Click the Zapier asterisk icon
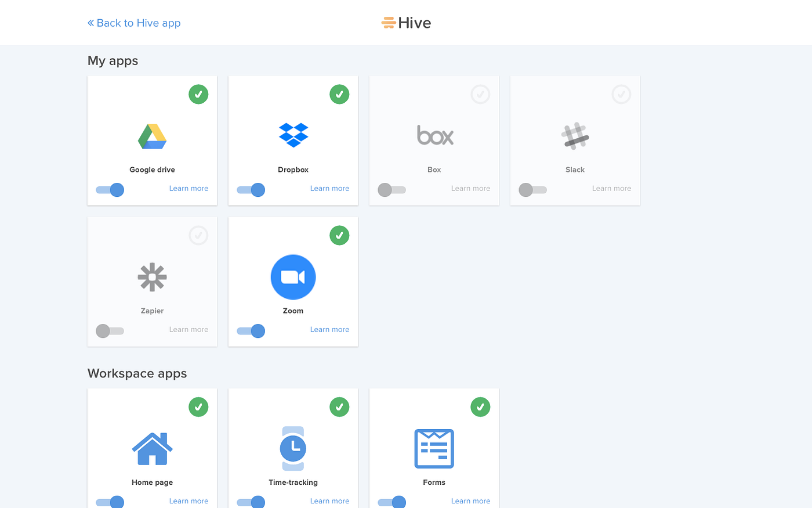Screen dimensions: 812x508 pyautogui.click(x=152, y=277)
